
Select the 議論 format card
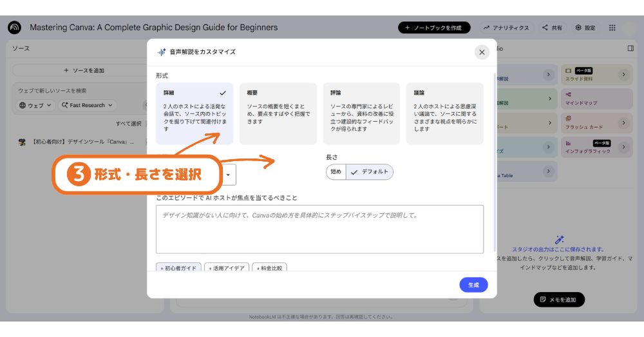(445, 113)
